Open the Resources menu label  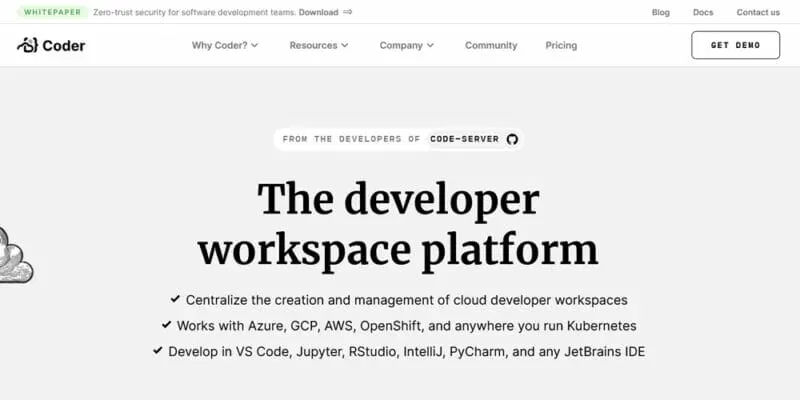point(313,45)
